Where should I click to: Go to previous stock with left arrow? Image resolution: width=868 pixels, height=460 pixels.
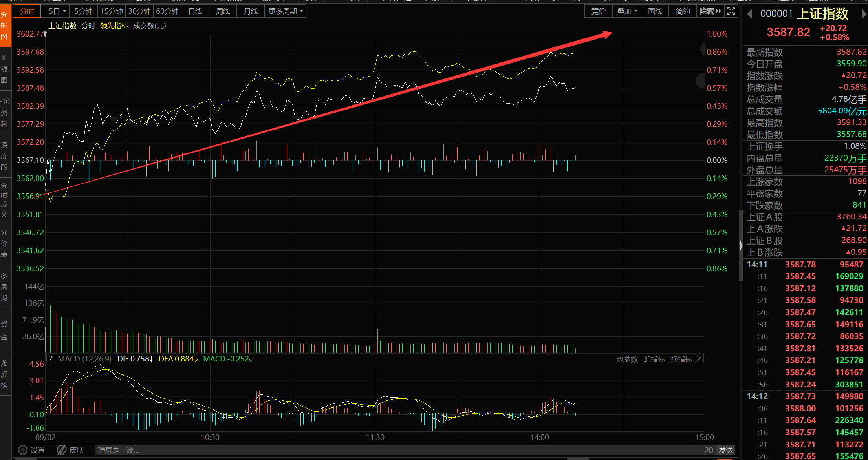pos(749,14)
